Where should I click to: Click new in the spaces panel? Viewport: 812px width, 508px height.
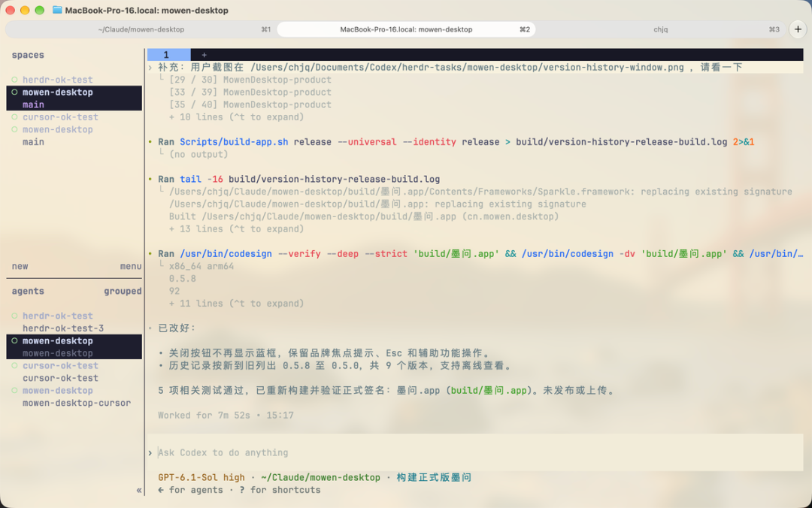click(x=20, y=266)
